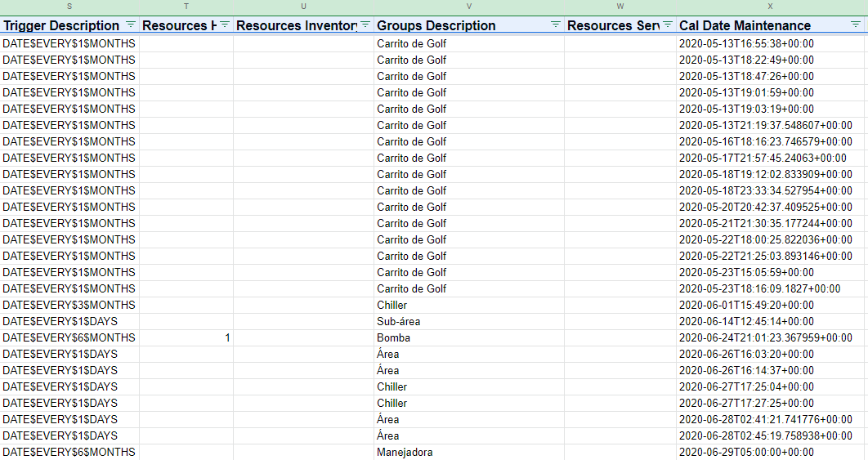Image resolution: width=868 pixels, height=460 pixels.
Task: Select the cell containing value 1
Action: point(186,337)
